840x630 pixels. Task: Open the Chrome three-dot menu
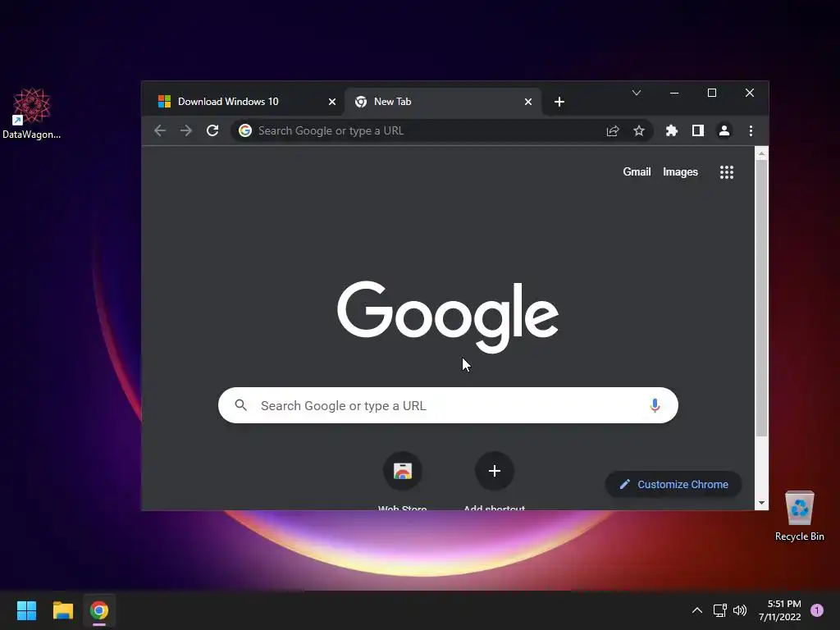(x=751, y=130)
